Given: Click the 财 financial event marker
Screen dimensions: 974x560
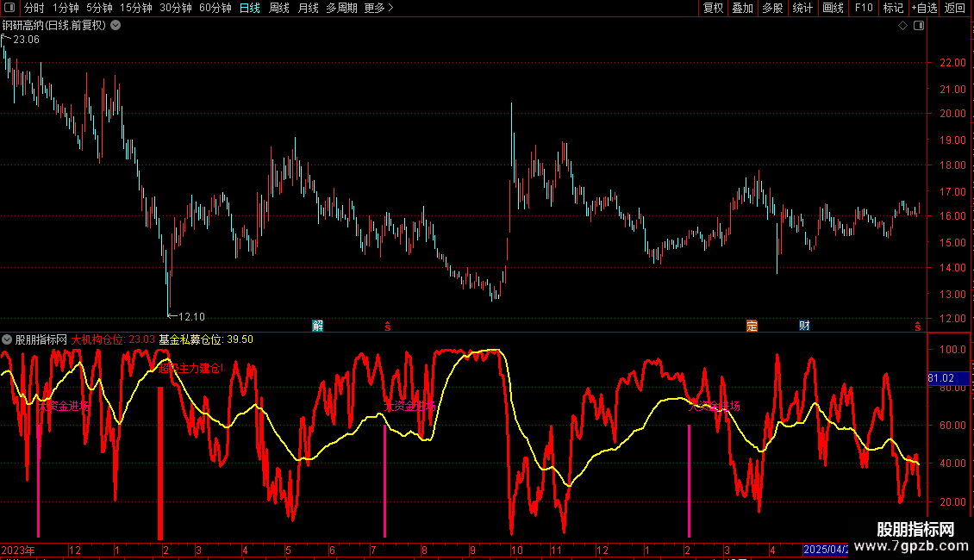Looking at the screenshot, I should (x=804, y=326).
